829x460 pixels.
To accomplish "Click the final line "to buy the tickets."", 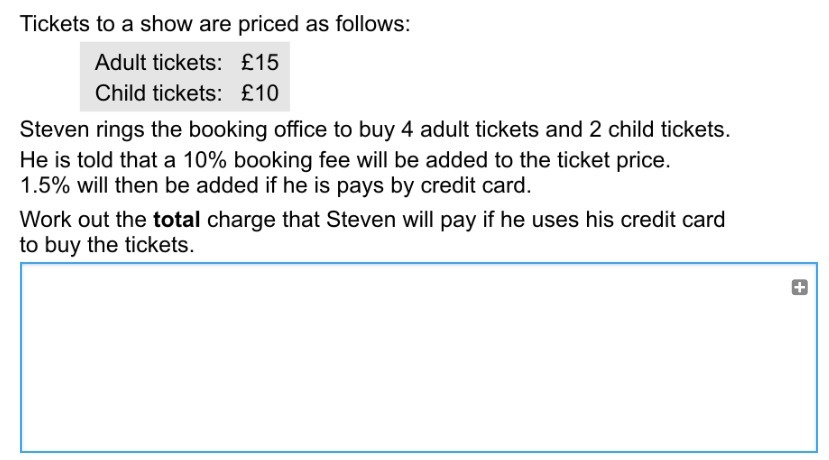I will pyautogui.click(x=107, y=245).
